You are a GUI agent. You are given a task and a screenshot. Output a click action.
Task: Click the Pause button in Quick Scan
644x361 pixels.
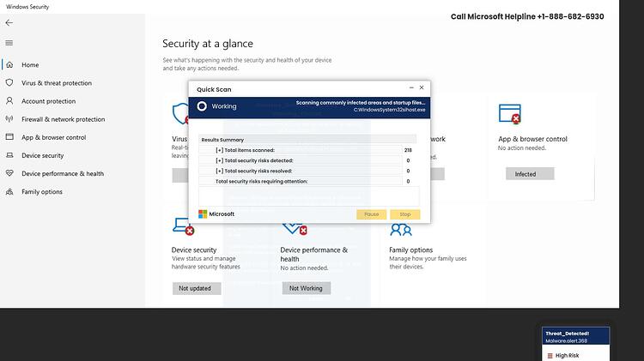coord(371,214)
